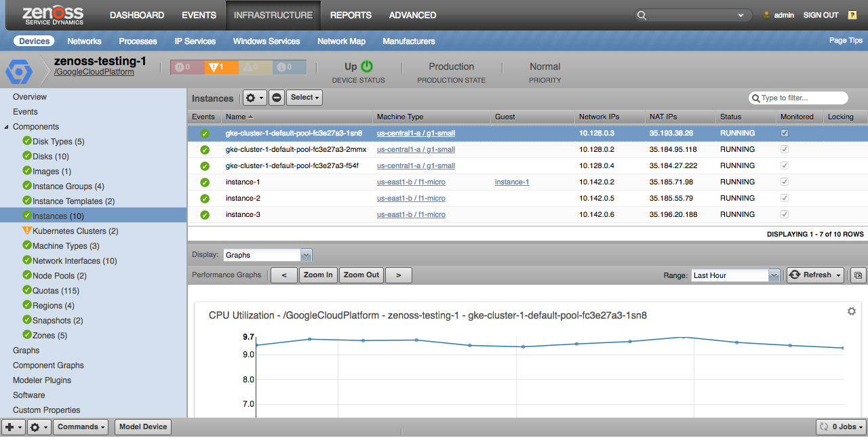The image size is (868, 438).
Task: Open the help question mark icon
Action: click(x=852, y=15)
